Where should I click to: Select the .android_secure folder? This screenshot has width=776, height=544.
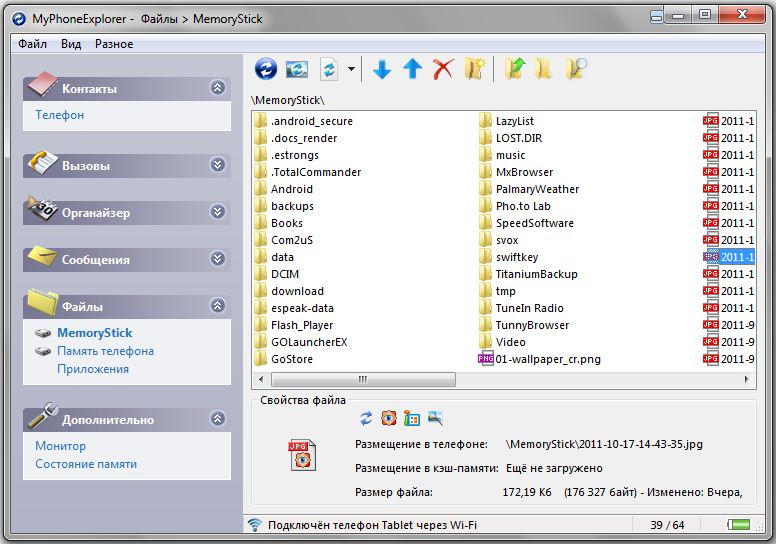[304, 121]
